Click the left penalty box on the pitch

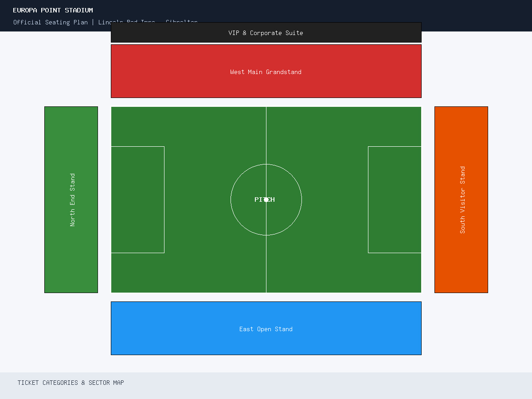point(137,199)
